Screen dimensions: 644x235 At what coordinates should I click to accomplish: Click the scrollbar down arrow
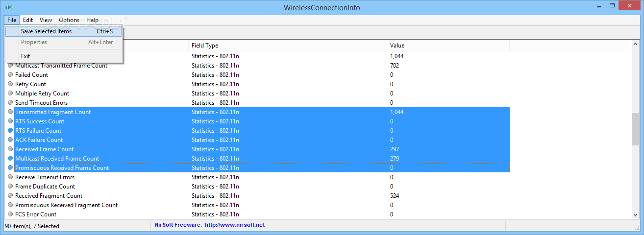tap(636, 214)
